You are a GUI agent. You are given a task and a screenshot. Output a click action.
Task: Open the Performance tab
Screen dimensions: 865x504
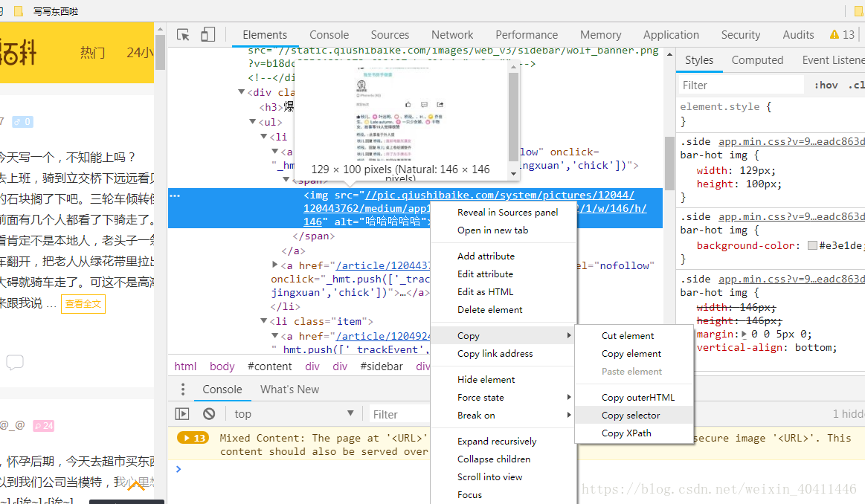coord(527,35)
